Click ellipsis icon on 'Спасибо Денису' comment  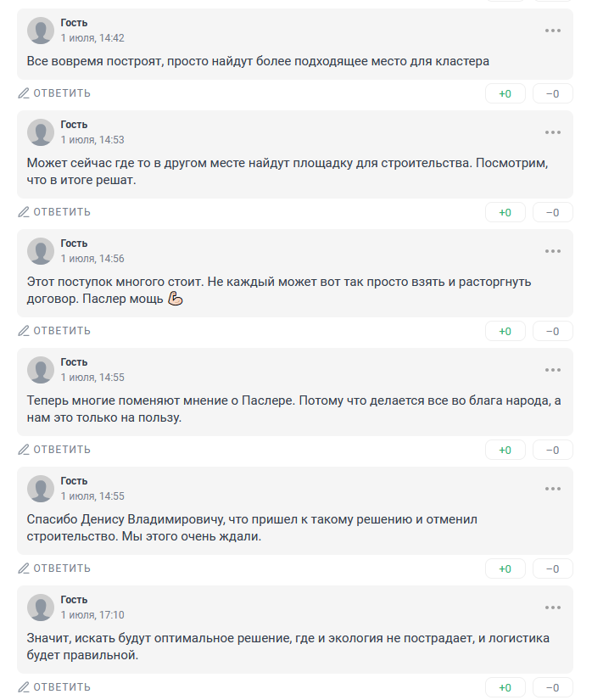[x=553, y=489]
